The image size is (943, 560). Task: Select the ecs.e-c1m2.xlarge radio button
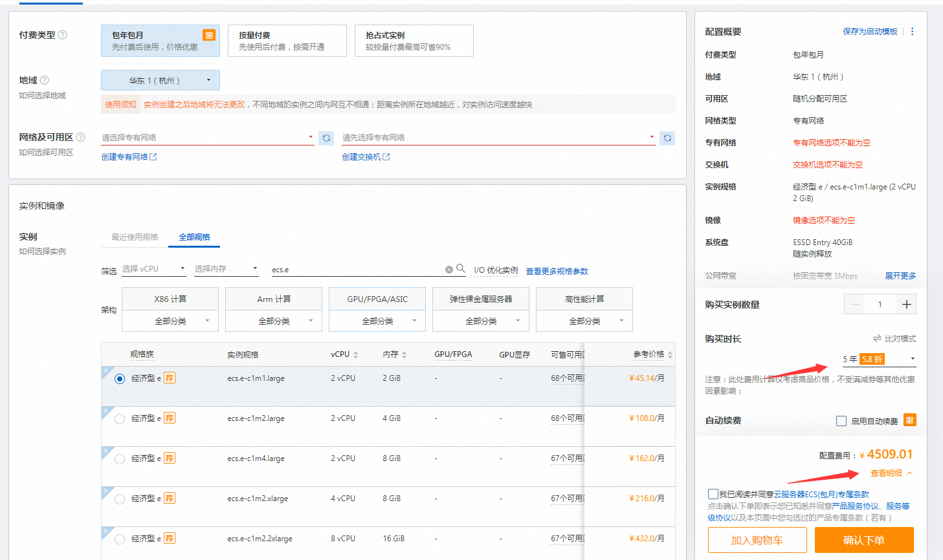[120, 499]
